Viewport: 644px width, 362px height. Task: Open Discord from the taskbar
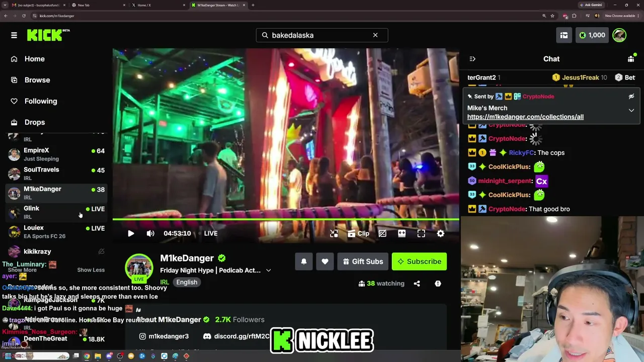pos(109,356)
